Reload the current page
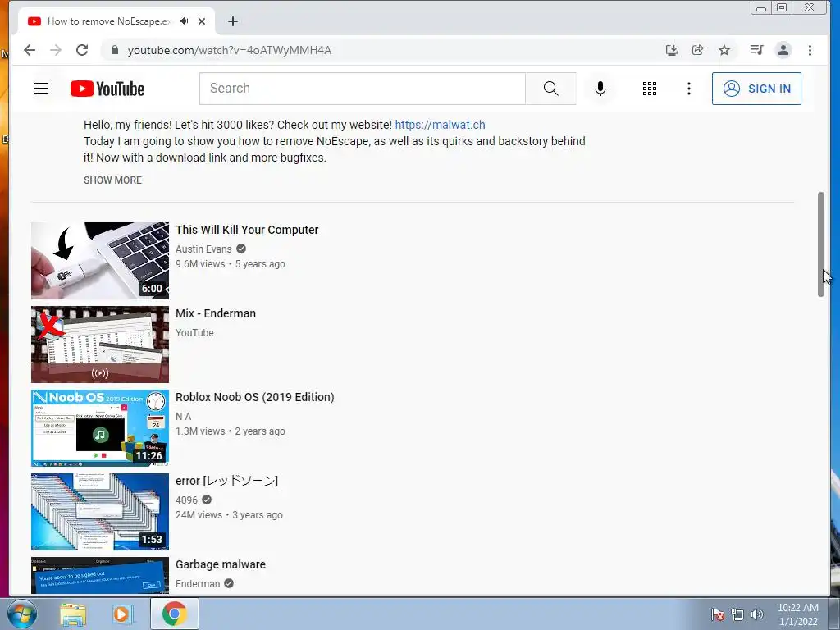 point(82,50)
